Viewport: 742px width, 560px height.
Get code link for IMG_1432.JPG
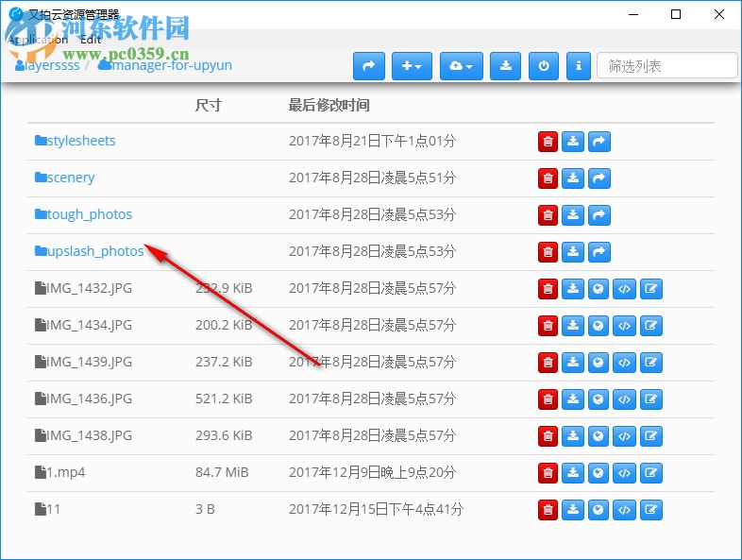point(624,289)
